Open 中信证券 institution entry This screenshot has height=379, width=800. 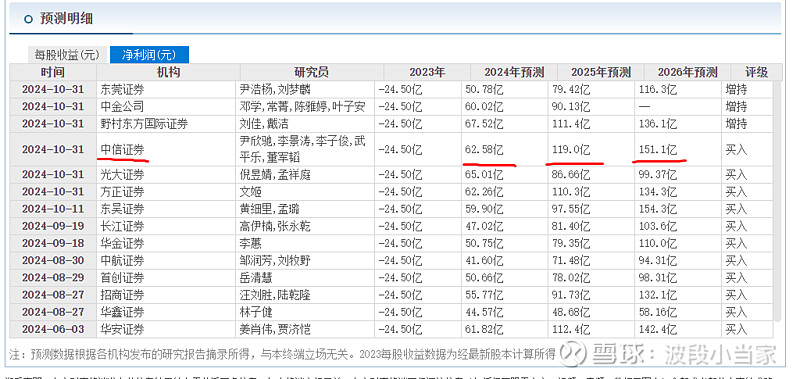(122, 149)
